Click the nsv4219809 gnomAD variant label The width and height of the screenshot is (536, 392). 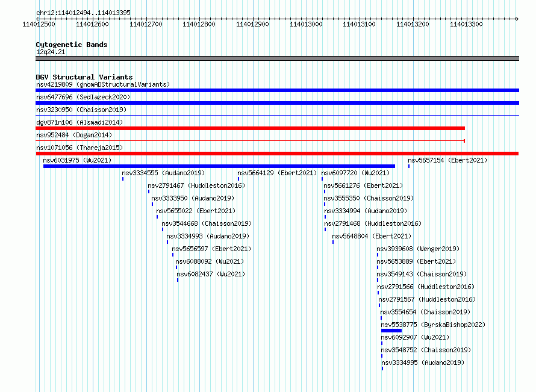(103, 84)
